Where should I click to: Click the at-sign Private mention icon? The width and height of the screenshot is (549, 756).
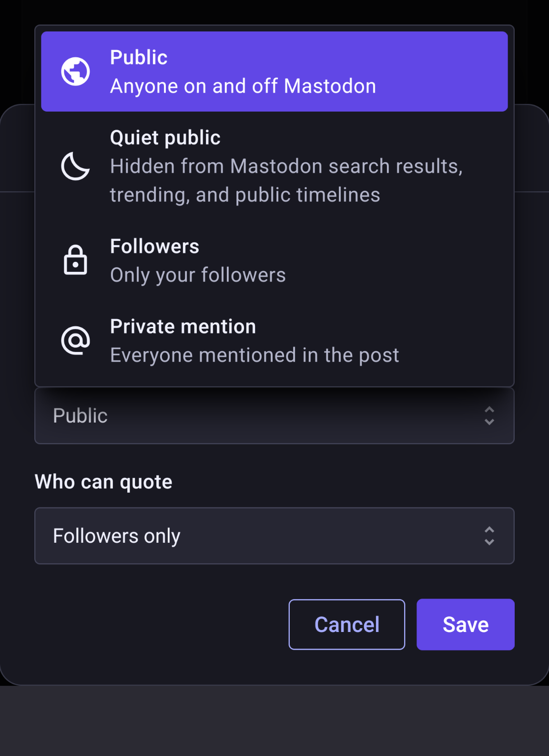click(75, 341)
